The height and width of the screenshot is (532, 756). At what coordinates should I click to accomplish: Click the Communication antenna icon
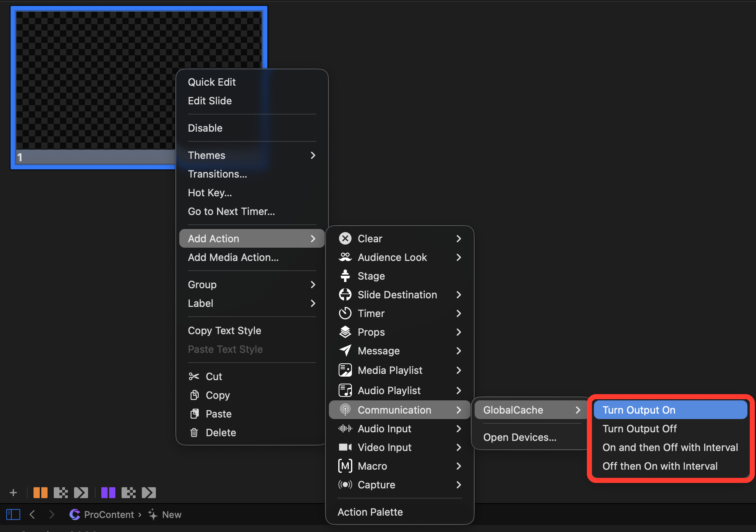[x=345, y=410]
